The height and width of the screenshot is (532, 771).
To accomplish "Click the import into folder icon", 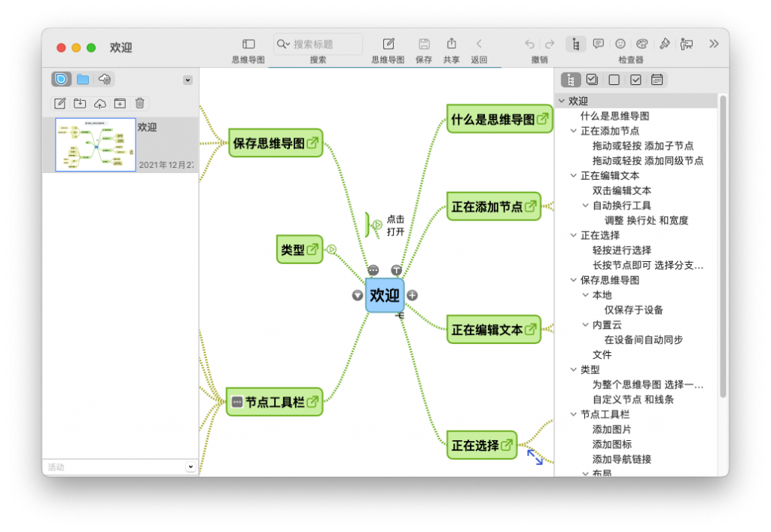I will coord(80,103).
